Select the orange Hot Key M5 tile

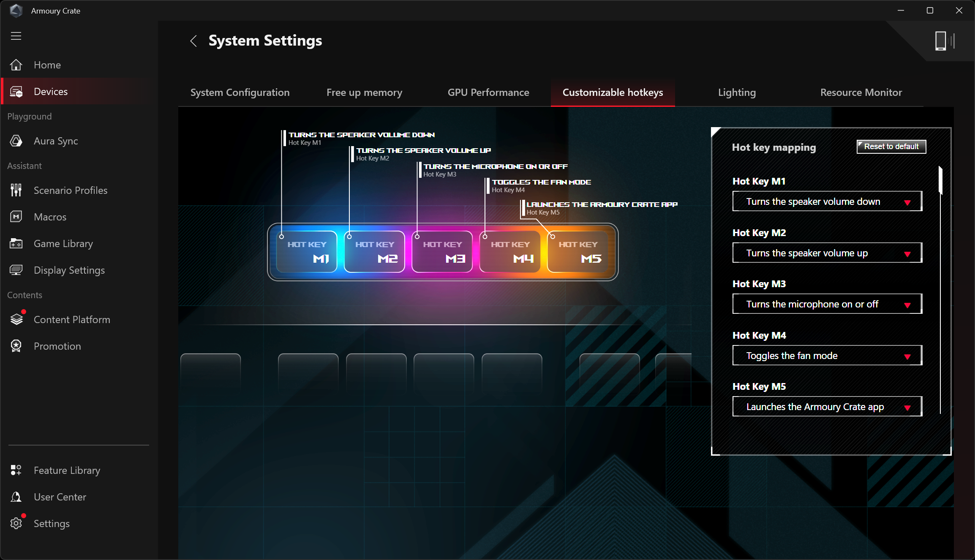(577, 252)
